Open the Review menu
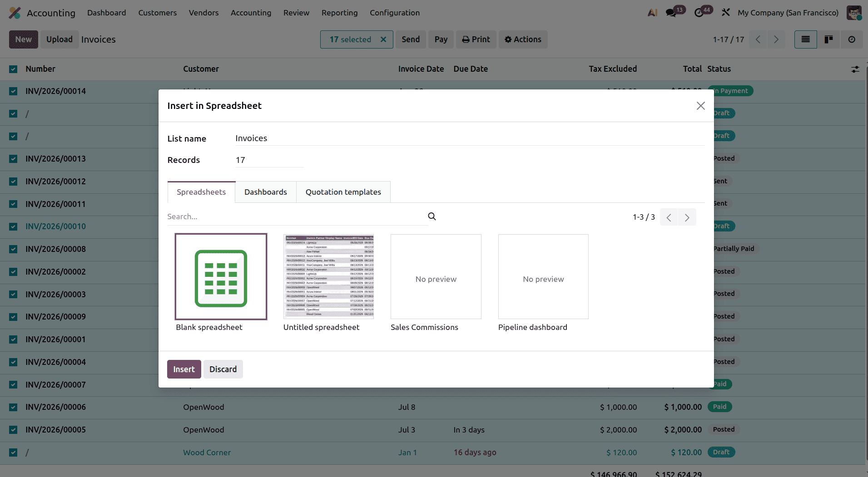Screen dimensions: 868x477 coord(296,13)
